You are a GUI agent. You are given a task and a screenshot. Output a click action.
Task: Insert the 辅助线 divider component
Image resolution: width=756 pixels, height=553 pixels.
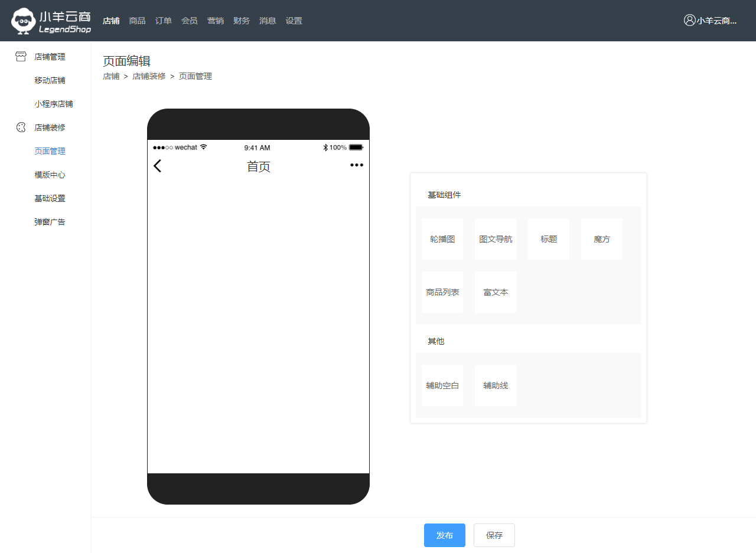(x=496, y=385)
